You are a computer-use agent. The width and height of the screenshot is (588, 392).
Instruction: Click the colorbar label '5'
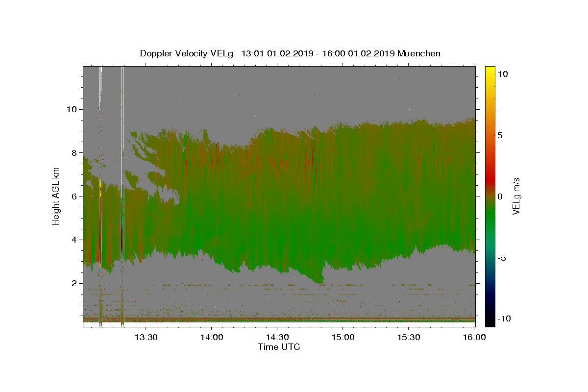500,135
